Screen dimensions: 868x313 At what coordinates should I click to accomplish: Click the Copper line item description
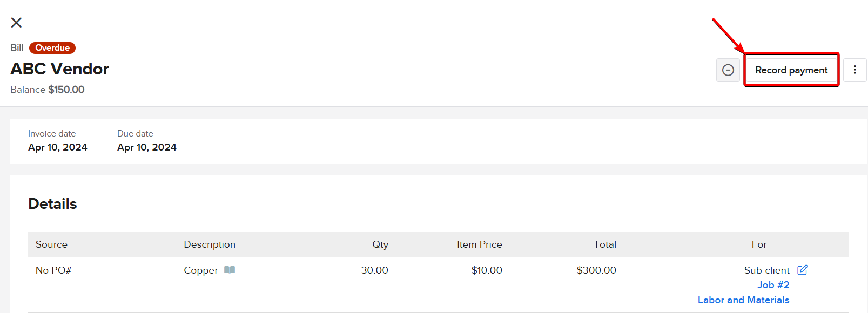[200, 270]
